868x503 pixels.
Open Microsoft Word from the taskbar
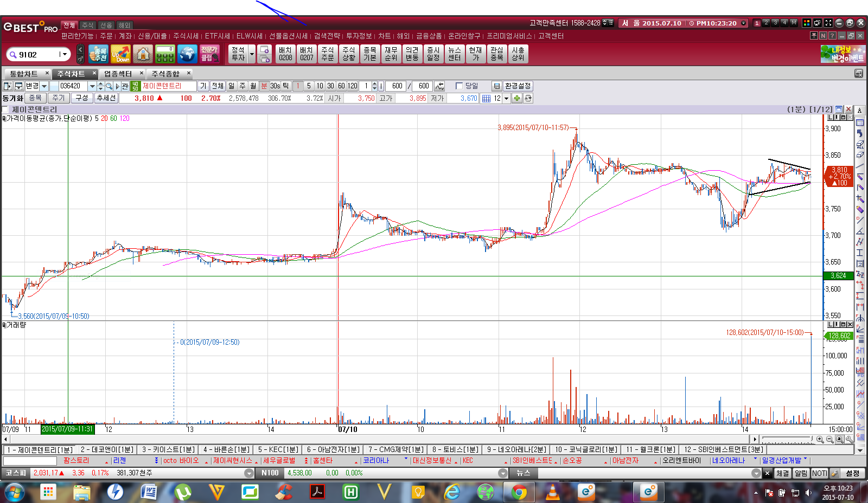point(149,492)
